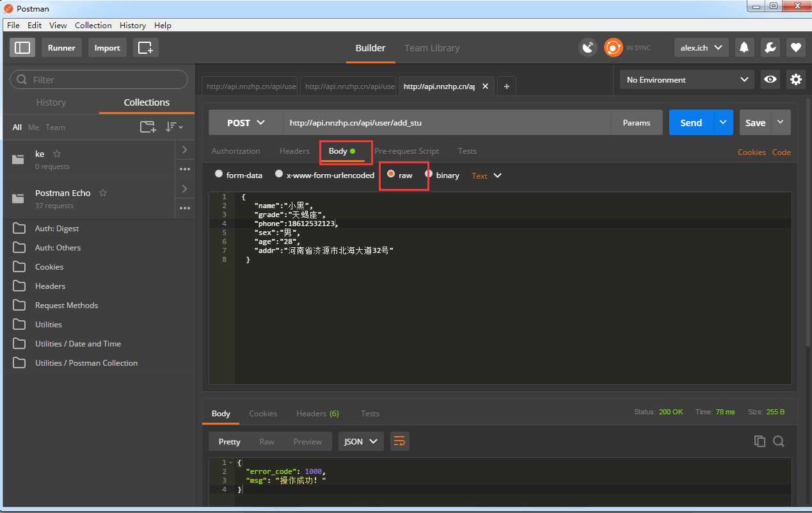
Task: Open the alex.ich account dropdown
Action: point(701,47)
